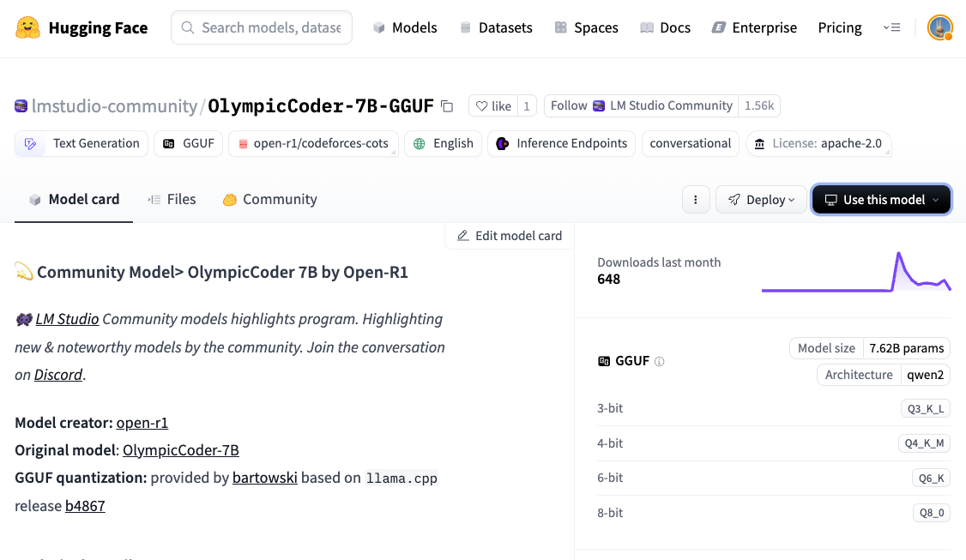Click the lmstudio-community organization avatar icon

(x=21, y=106)
